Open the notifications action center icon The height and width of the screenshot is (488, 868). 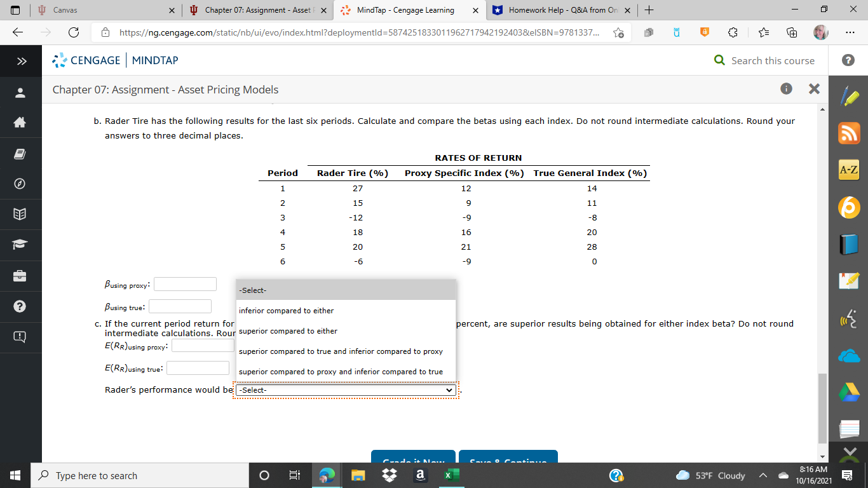[x=847, y=475]
